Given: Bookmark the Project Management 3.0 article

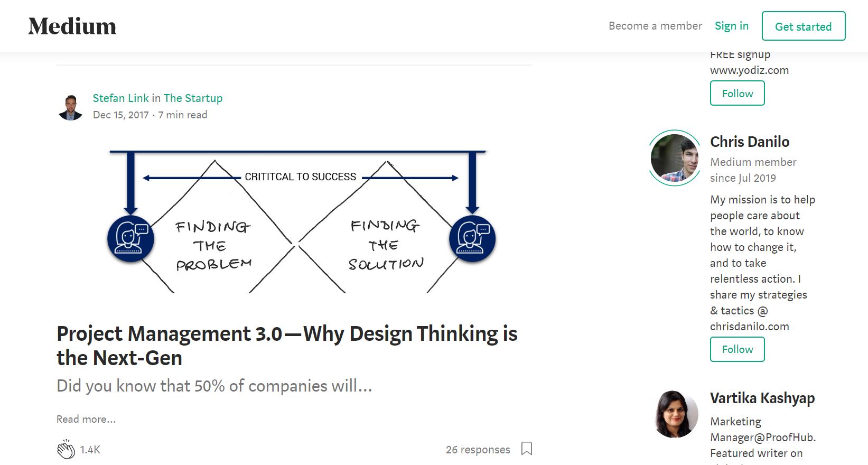Looking at the screenshot, I should [526, 449].
